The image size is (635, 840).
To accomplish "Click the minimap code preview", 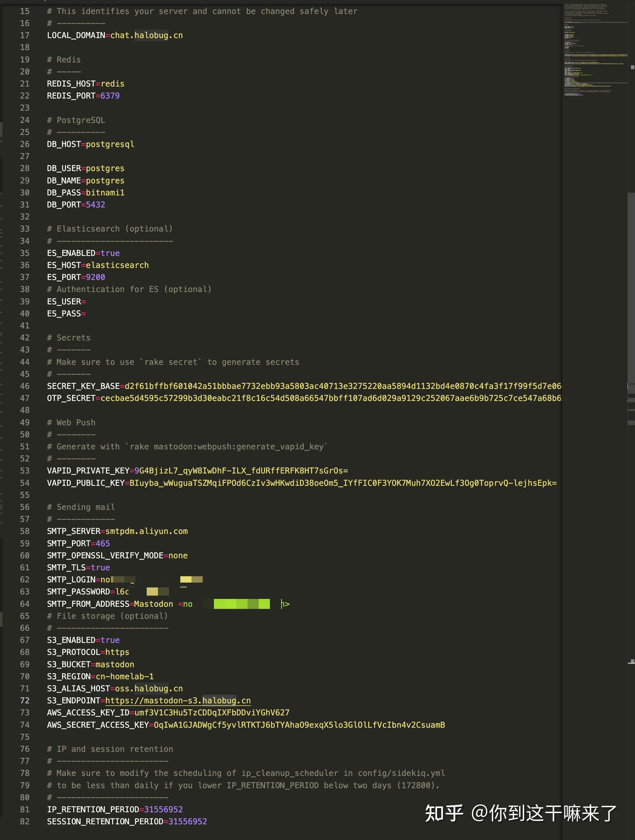I will [594, 49].
